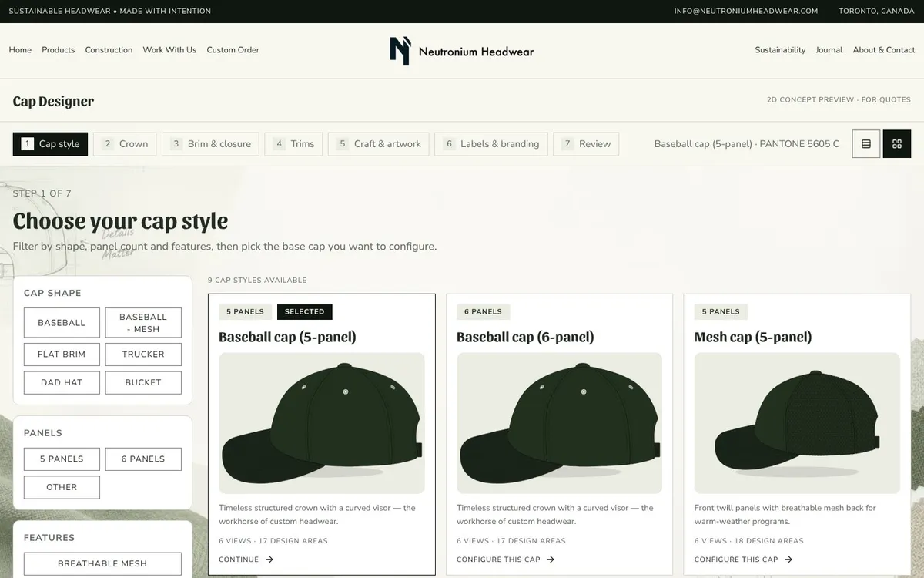Click the arrow for Mesh cap (5-panel) configure
Screen dimensions: 924x578
(x=788, y=560)
